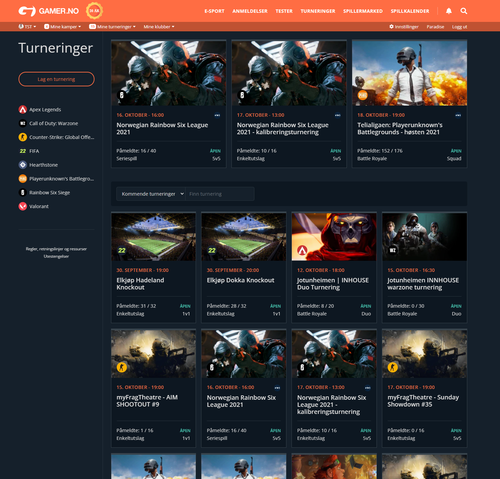Click the FIFA 22 badge on the Elkjøp Hadeland card
500x479 pixels.
122,250
